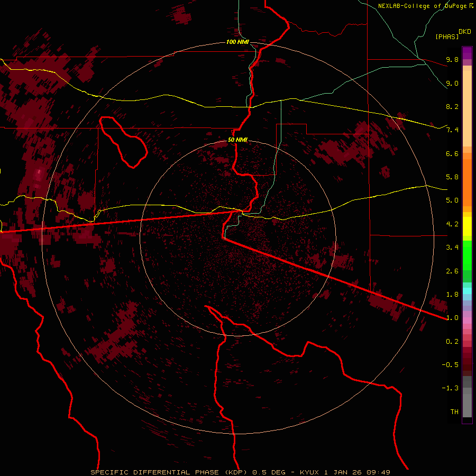Click the 0.2 scale value
Viewport: 476px width, 476px height.
[452, 342]
